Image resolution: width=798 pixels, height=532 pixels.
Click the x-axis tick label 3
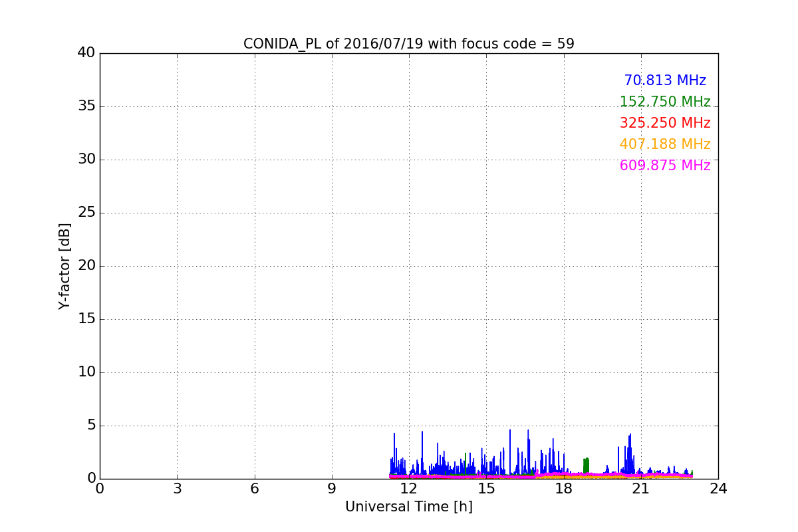177,489
